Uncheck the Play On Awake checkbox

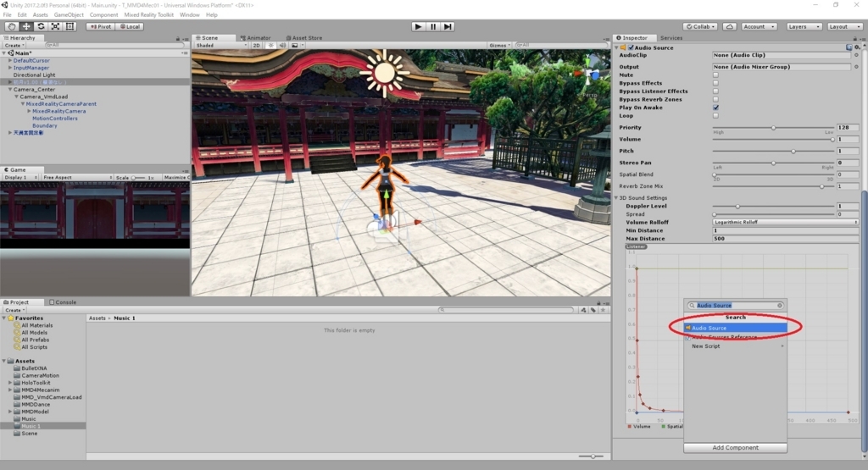click(715, 108)
